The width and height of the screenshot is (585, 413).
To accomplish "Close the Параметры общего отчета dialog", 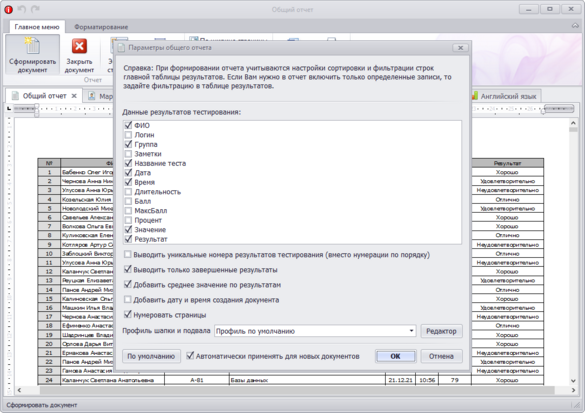I will click(x=460, y=48).
